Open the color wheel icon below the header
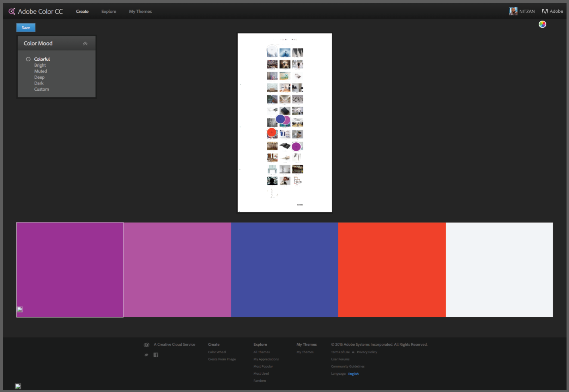Screen dimensions: 569x392 [x=542, y=24]
